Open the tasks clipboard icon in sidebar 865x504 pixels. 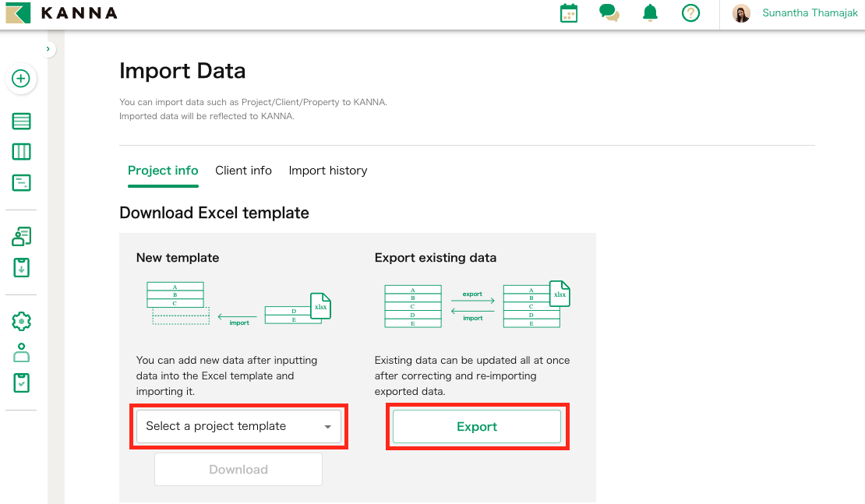pyautogui.click(x=21, y=382)
